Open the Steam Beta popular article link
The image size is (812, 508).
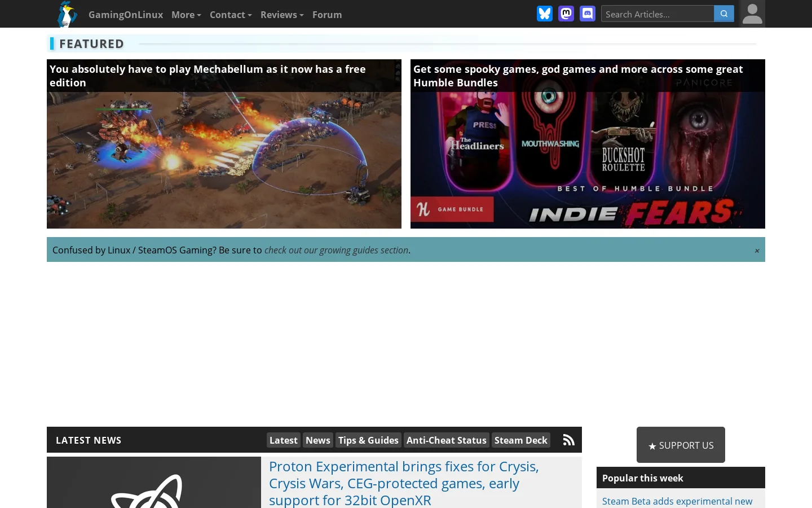(x=677, y=501)
